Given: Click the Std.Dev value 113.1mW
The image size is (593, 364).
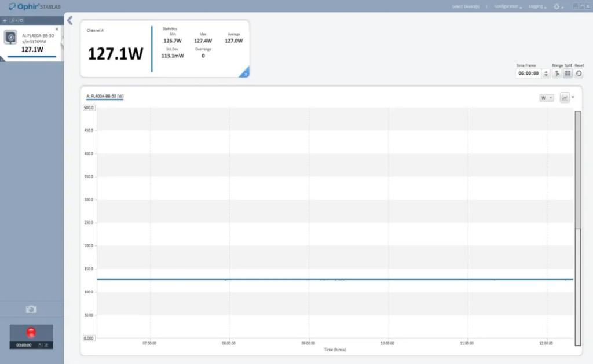Looking at the screenshot, I should tap(173, 56).
